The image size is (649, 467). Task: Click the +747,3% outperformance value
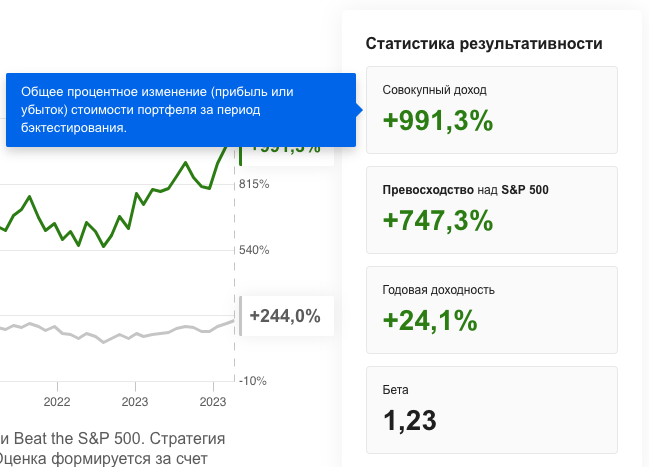(x=438, y=220)
